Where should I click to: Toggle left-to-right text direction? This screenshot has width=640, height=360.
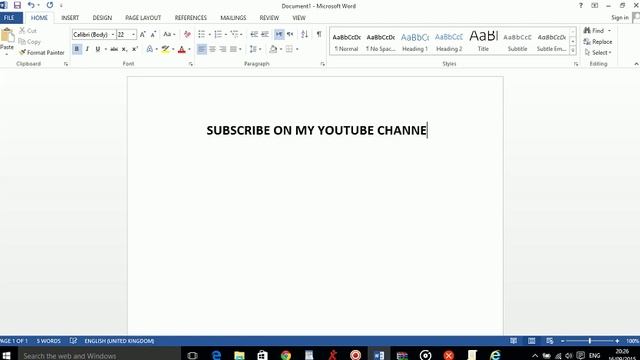pos(279,34)
